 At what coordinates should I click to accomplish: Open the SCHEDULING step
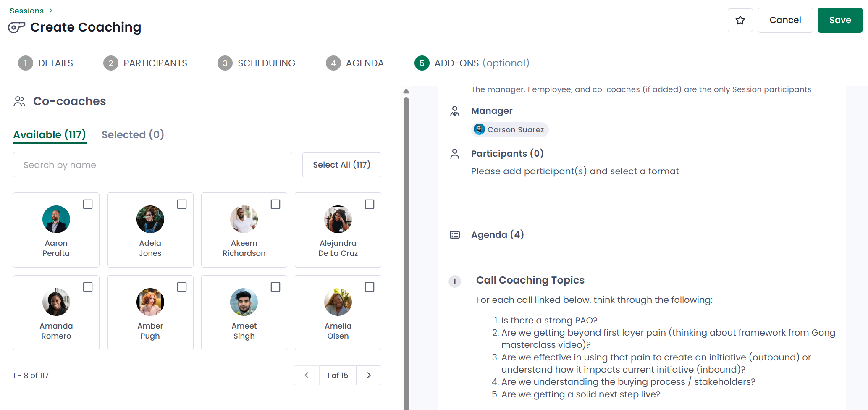click(x=267, y=63)
